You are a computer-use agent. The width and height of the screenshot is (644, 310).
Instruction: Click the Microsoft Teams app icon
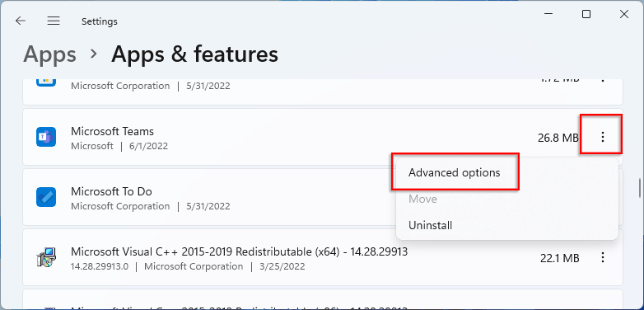pyautogui.click(x=45, y=137)
